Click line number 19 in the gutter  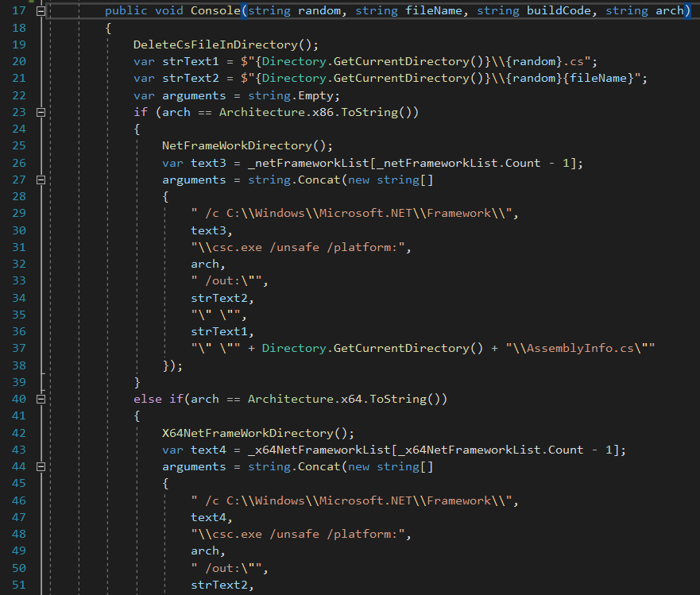tap(19, 44)
